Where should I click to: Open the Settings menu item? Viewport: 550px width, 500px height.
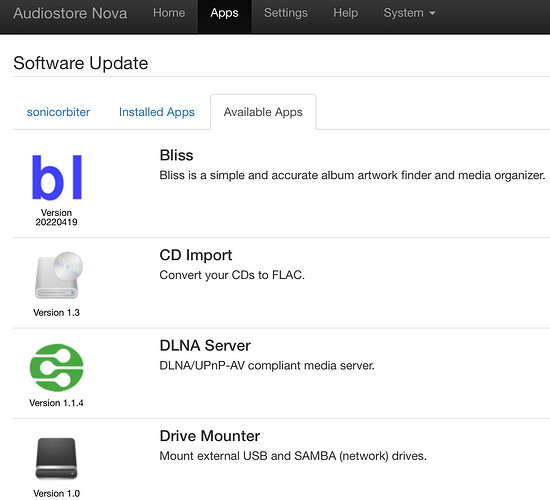click(x=286, y=13)
